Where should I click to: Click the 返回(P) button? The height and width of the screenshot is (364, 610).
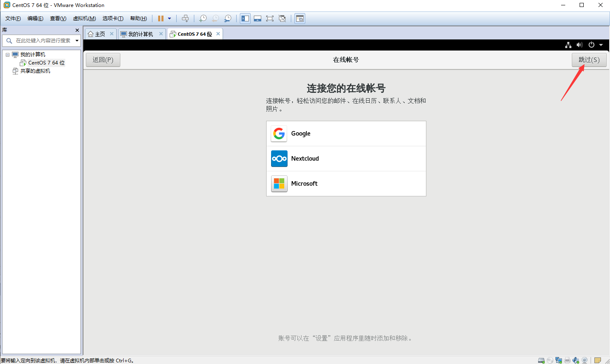click(x=103, y=60)
